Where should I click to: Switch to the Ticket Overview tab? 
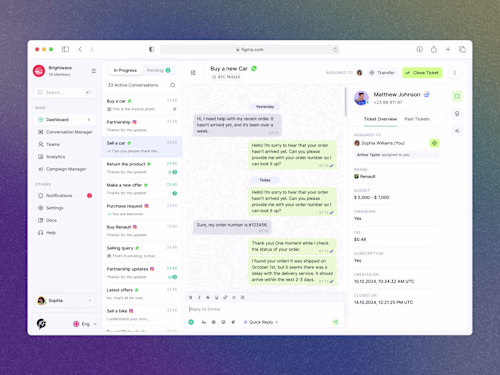coord(380,119)
